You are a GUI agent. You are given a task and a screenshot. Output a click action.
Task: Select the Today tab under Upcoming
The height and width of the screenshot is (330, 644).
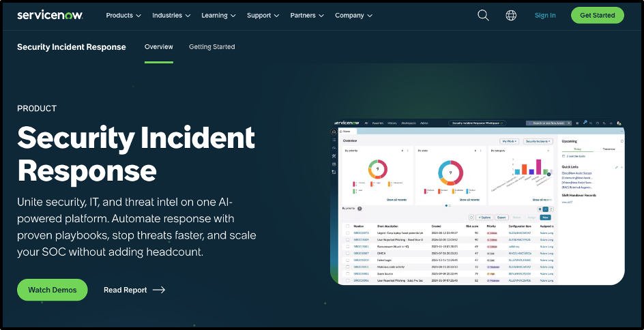[x=577, y=149]
